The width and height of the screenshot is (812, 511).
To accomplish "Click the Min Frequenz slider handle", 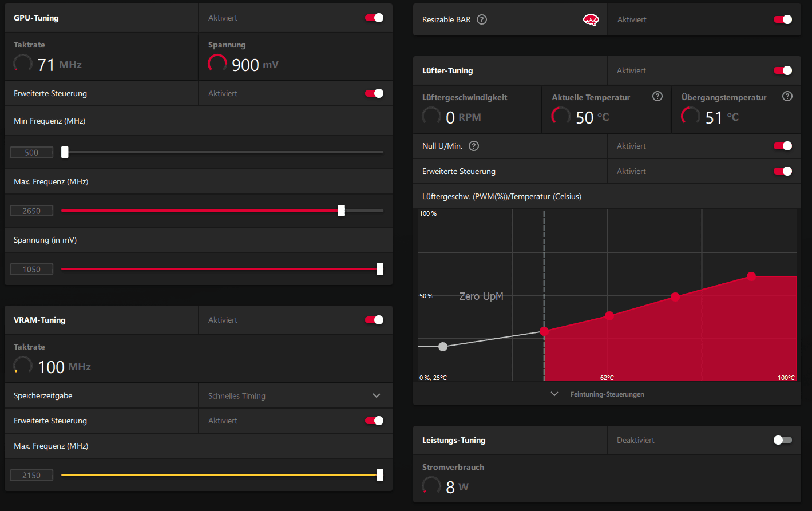I will click(65, 152).
